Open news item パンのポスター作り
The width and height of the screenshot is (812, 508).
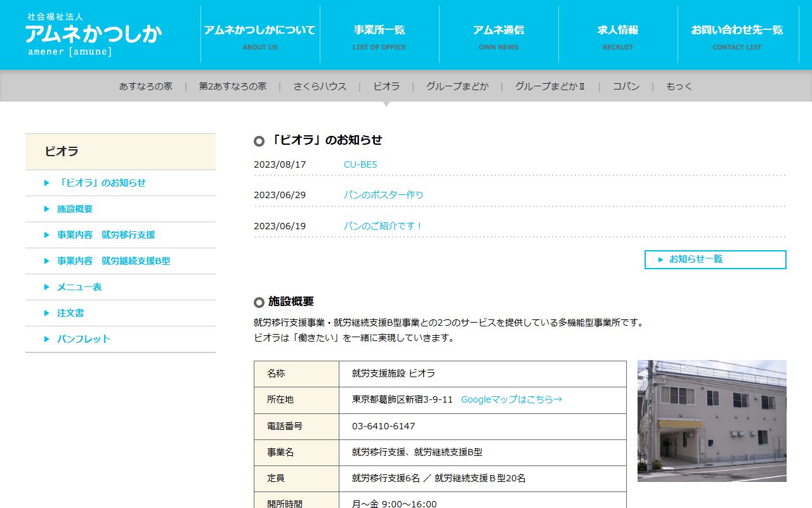[384, 195]
